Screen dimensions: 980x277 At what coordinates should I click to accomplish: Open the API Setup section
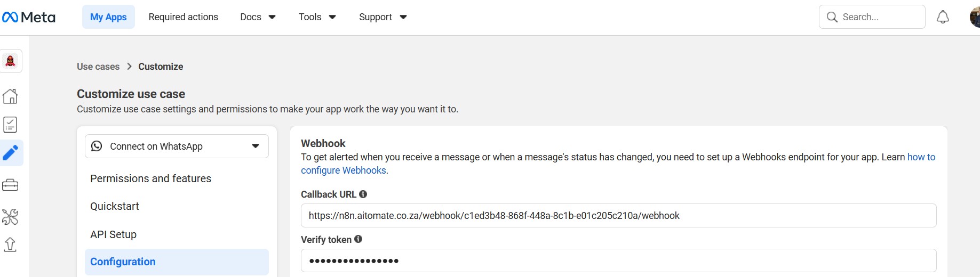coord(113,234)
